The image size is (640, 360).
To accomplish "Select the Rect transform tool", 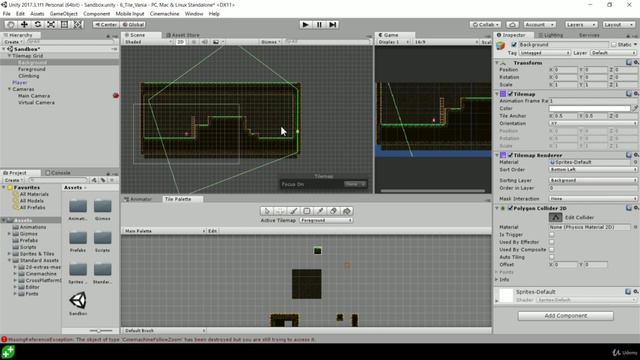I will point(64,24).
